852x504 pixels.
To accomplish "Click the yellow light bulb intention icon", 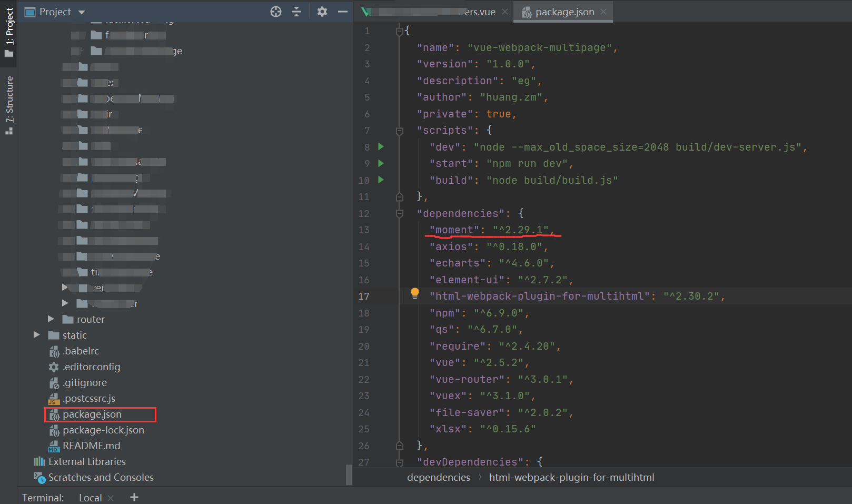I will click(x=415, y=293).
